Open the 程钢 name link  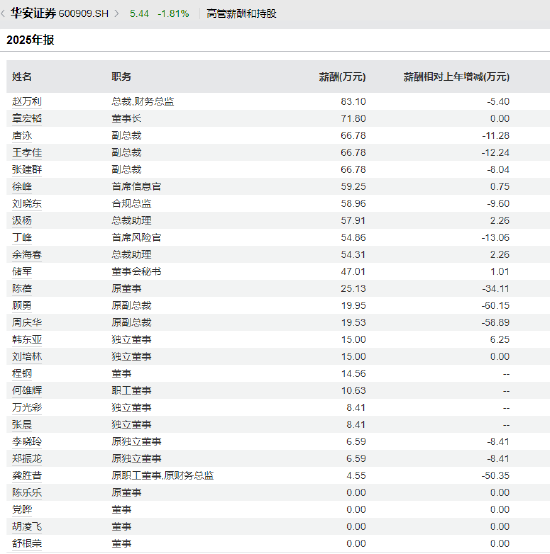pyautogui.click(x=22, y=373)
